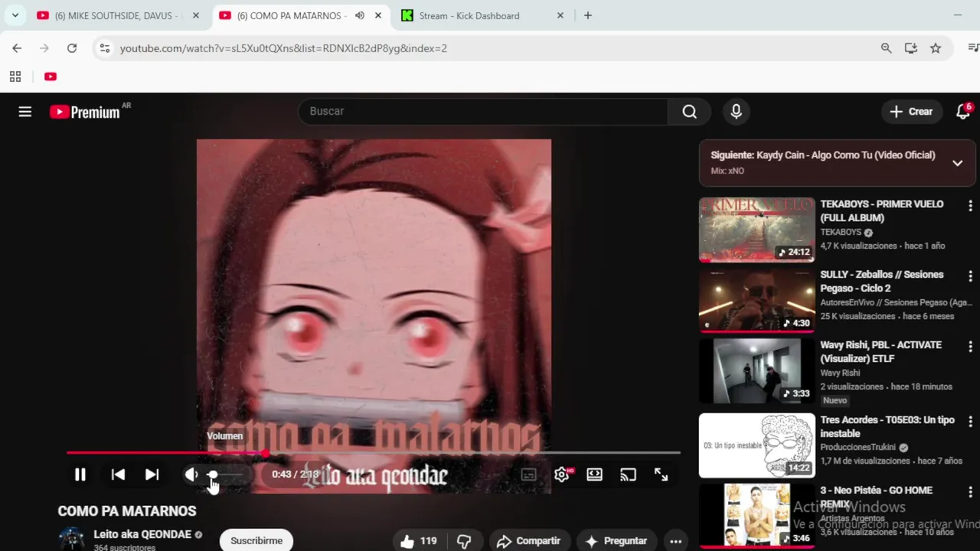Click the Wavy Rishi channel name
This screenshot has height=551, width=980.
(840, 373)
